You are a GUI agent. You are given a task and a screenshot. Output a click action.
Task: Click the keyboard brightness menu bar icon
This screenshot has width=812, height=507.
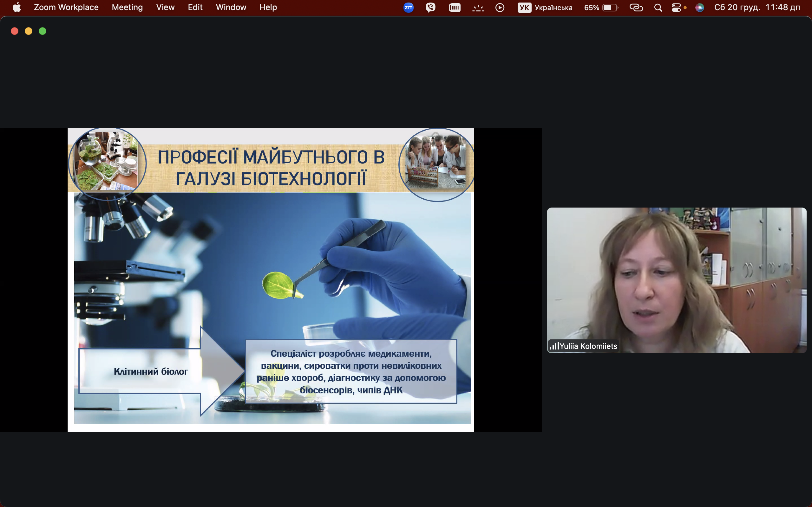click(478, 7)
